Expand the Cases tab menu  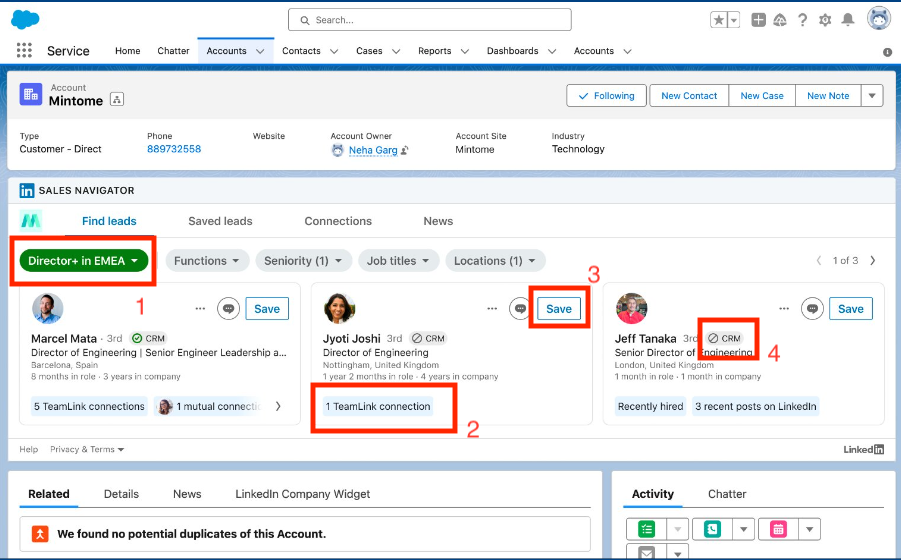tap(396, 51)
